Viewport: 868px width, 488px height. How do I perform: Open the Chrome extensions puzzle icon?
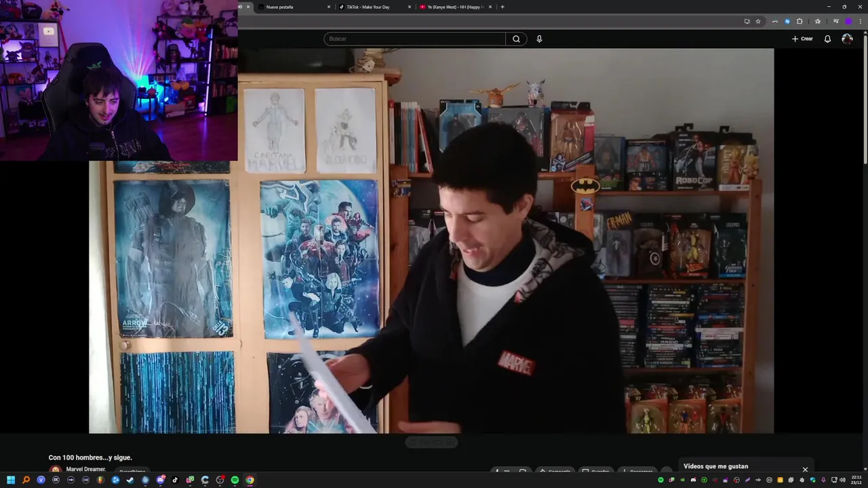pyautogui.click(x=800, y=21)
